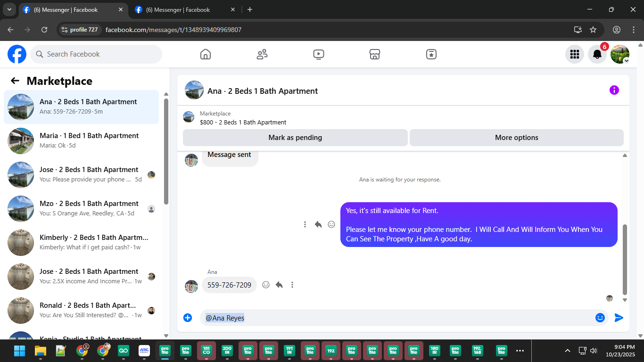Open the tab search dropdown arrow
Viewport: 644px width, 362px height.
pyautogui.click(x=9, y=9)
